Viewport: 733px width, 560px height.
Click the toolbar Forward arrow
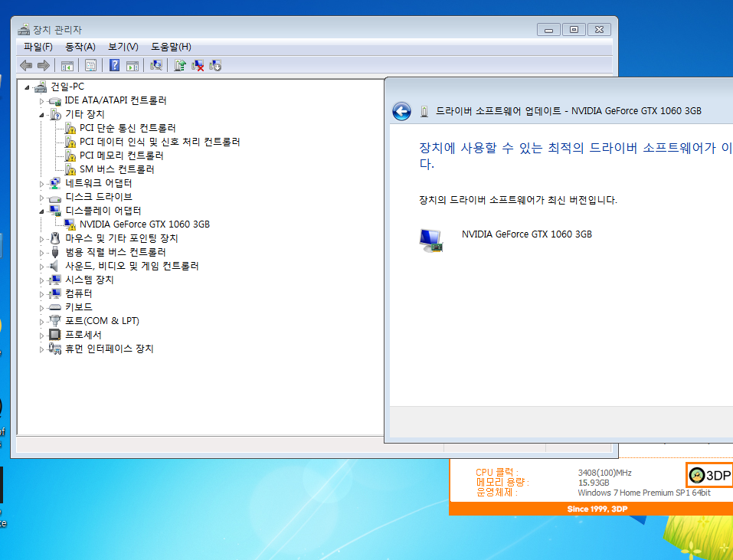44,65
